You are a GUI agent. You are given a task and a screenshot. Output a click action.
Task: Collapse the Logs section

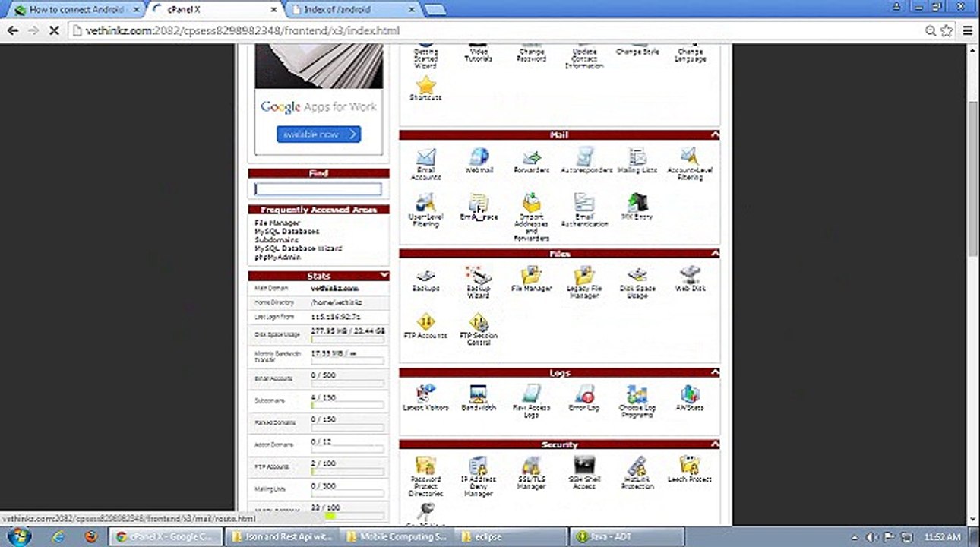point(715,372)
